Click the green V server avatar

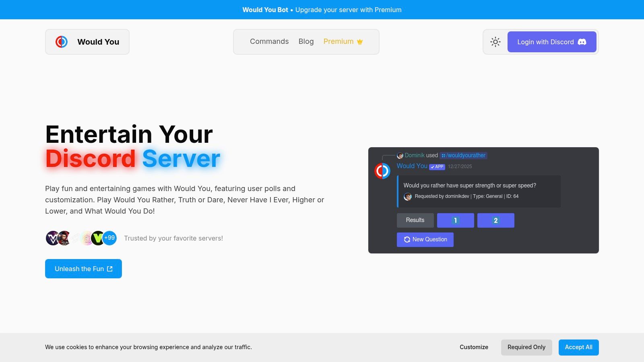(x=97, y=238)
